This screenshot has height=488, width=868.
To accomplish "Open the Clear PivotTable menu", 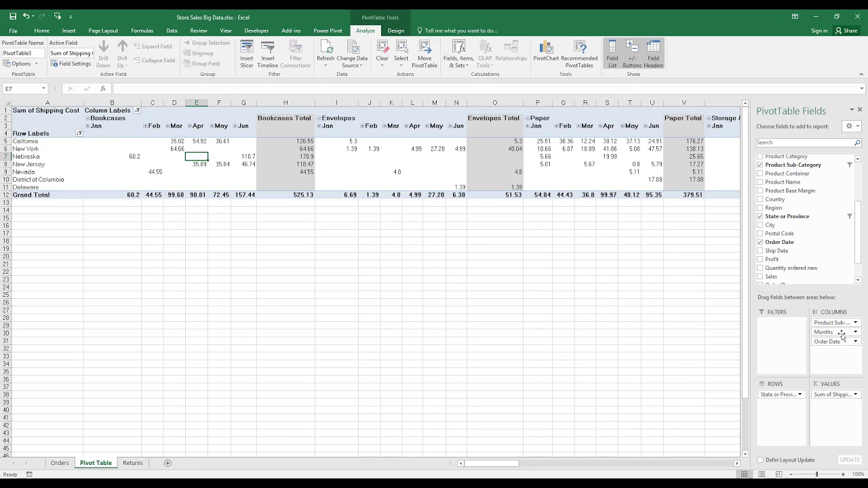I will tap(382, 54).
